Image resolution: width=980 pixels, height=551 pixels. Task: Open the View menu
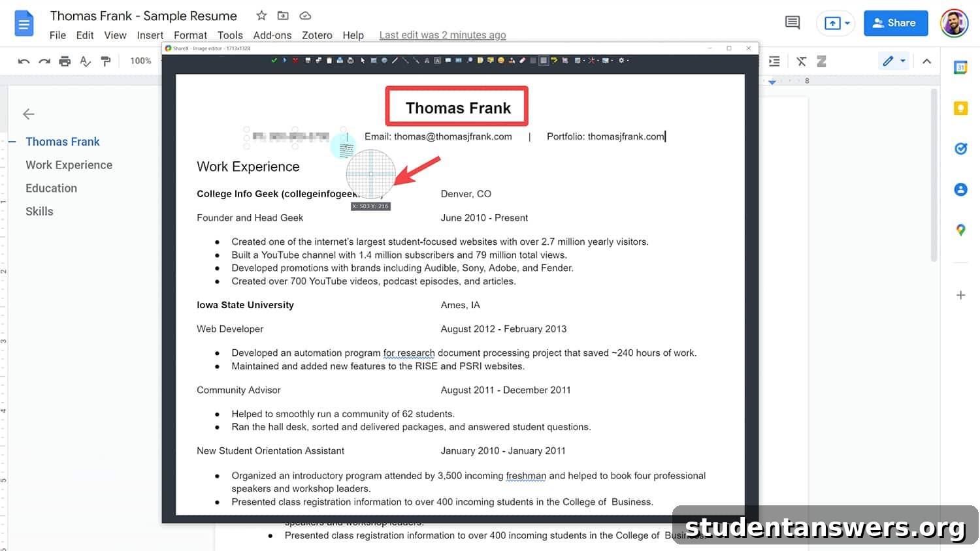115,35
